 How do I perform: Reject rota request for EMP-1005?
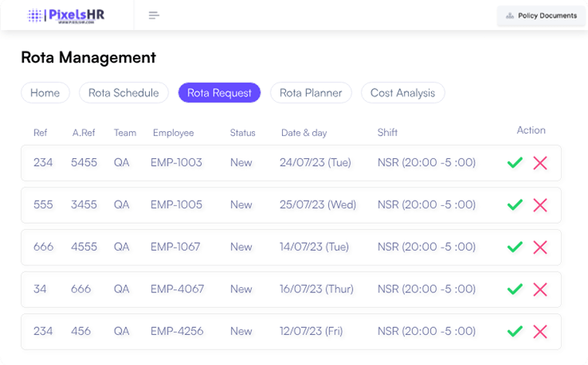pos(540,205)
